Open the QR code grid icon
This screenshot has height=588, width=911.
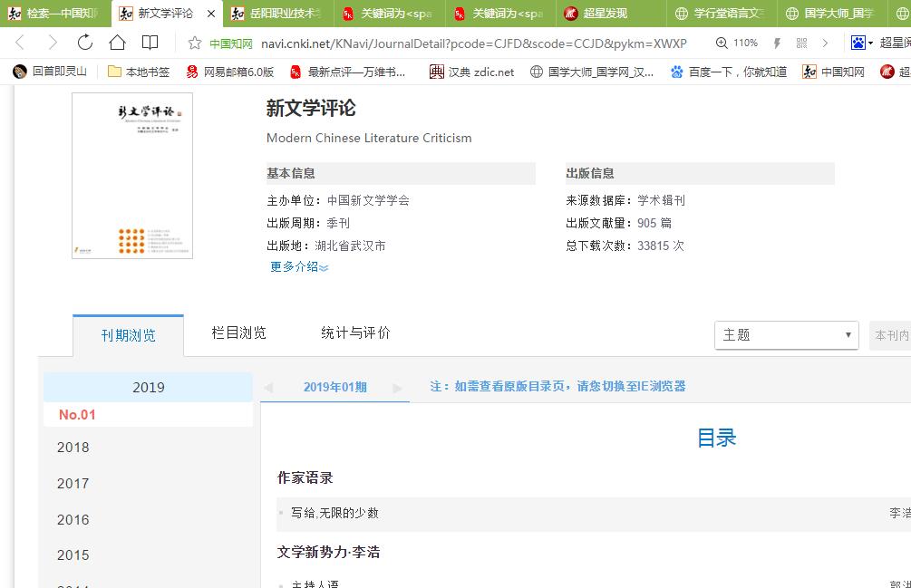801,43
